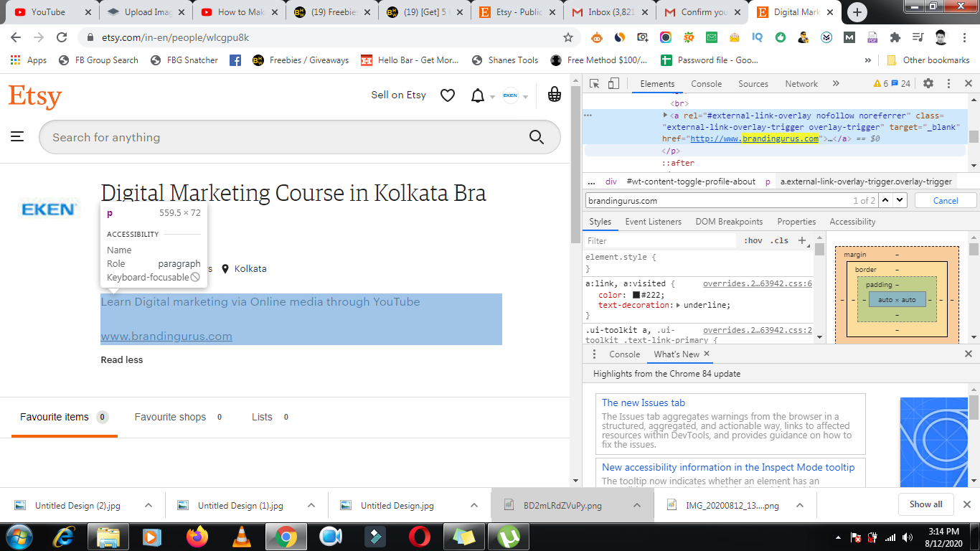Viewport: 980px width, 551px height.
Task: Reload the current page
Action: point(62,37)
